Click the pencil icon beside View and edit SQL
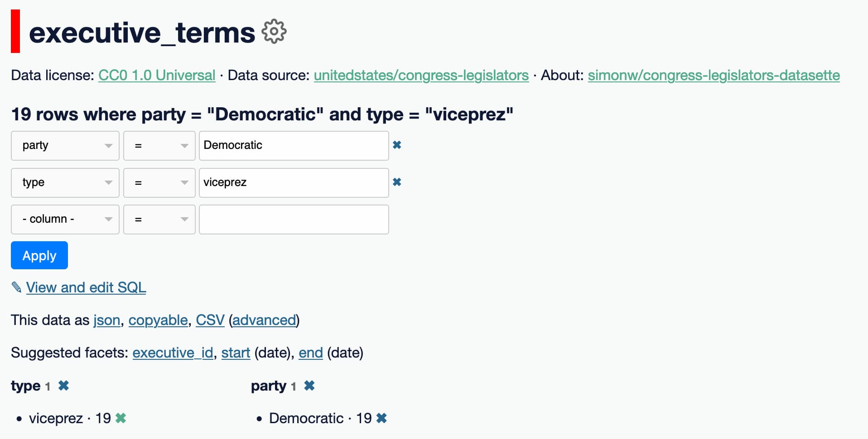Viewport: 868px width, 439px height. coord(16,287)
